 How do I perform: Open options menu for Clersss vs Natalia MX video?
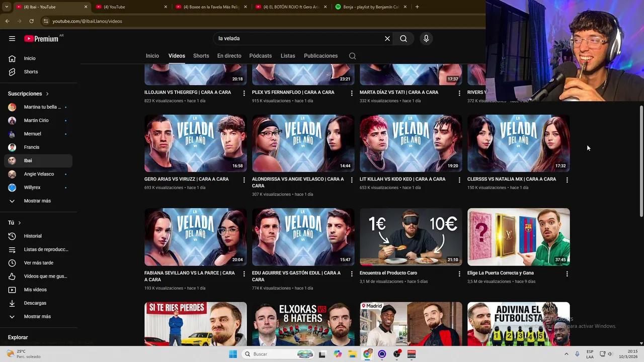(567, 180)
